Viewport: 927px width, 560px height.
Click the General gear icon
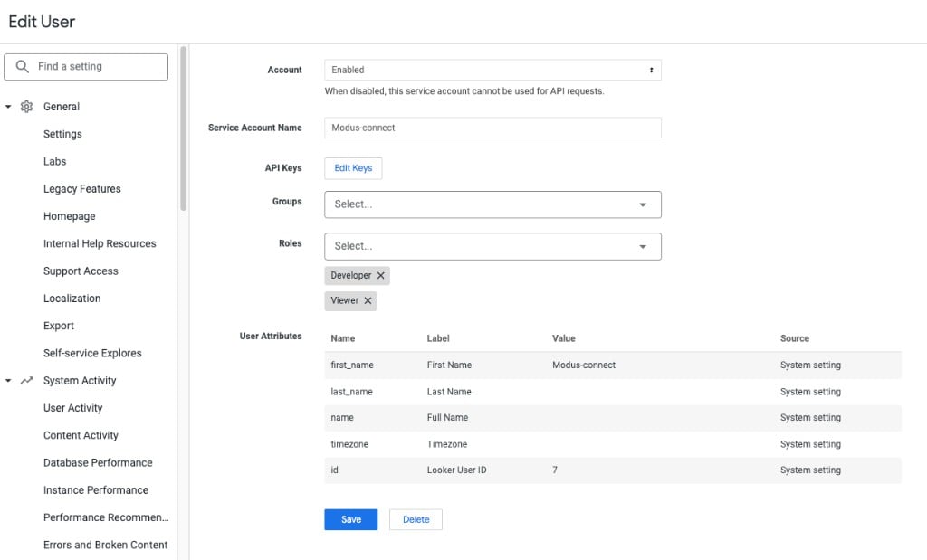click(26, 107)
